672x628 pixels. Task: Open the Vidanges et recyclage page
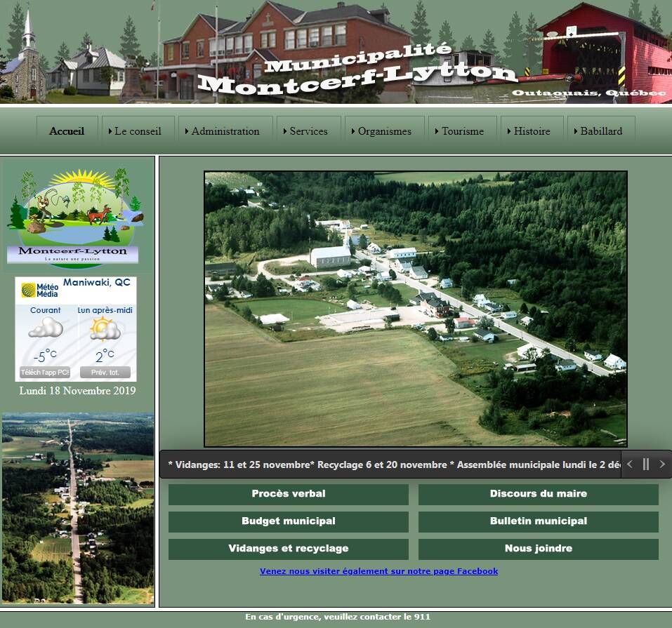click(x=288, y=549)
